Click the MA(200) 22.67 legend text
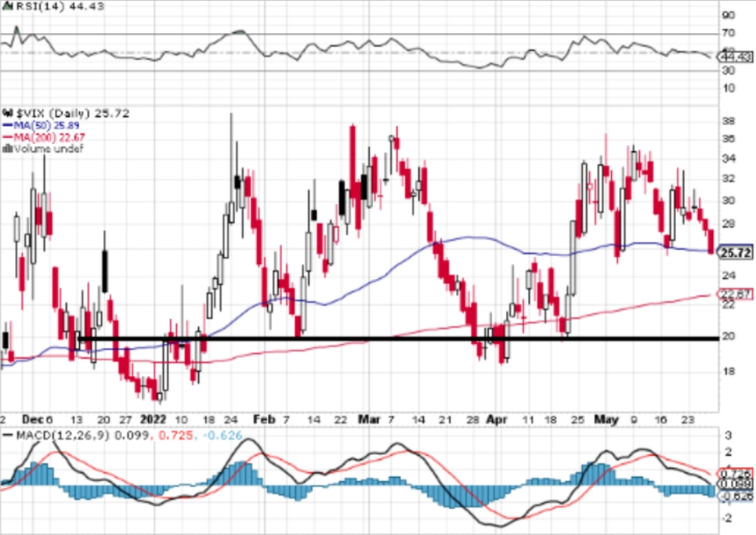This screenshot has width=756, height=535. pyautogui.click(x=49, y=137)
